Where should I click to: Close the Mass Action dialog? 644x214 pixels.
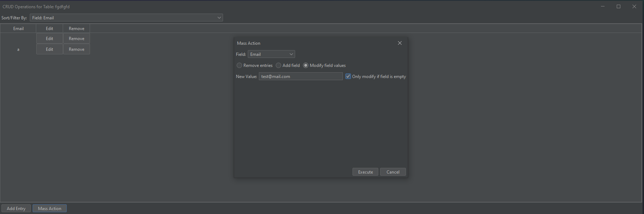[400, 43]
